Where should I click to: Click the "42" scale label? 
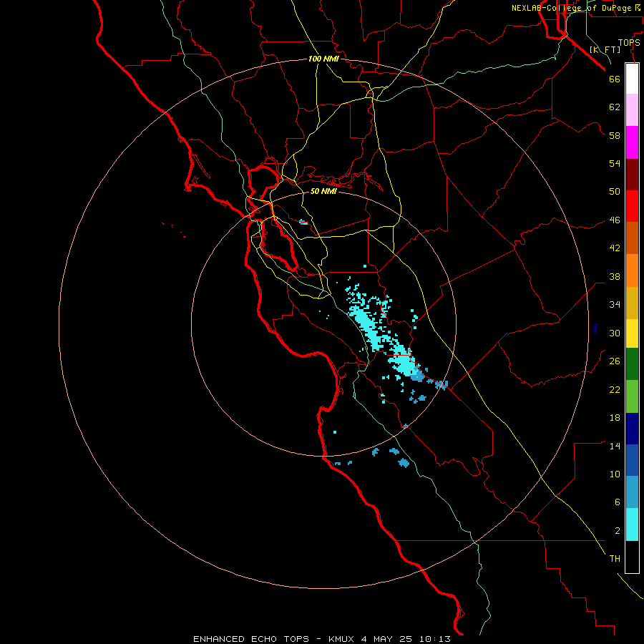click(x=615, y=248)
